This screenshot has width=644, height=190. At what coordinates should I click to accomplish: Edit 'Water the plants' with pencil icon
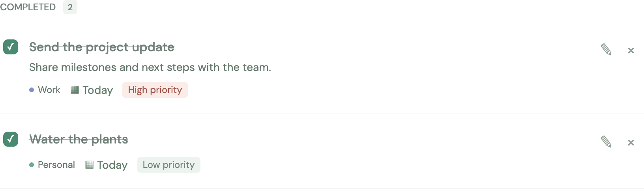(606, 142)
